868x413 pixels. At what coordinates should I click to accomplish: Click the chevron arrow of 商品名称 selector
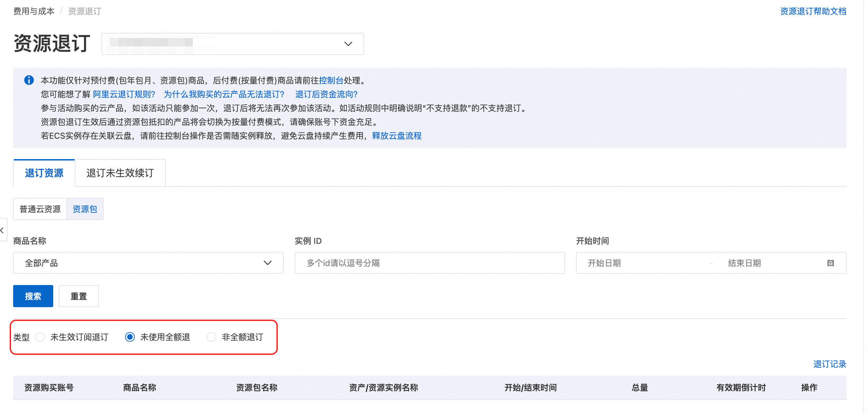coord(267,263)
